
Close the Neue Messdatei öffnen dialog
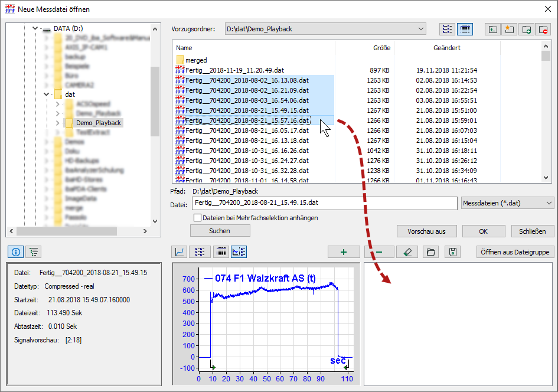[548, 9]
